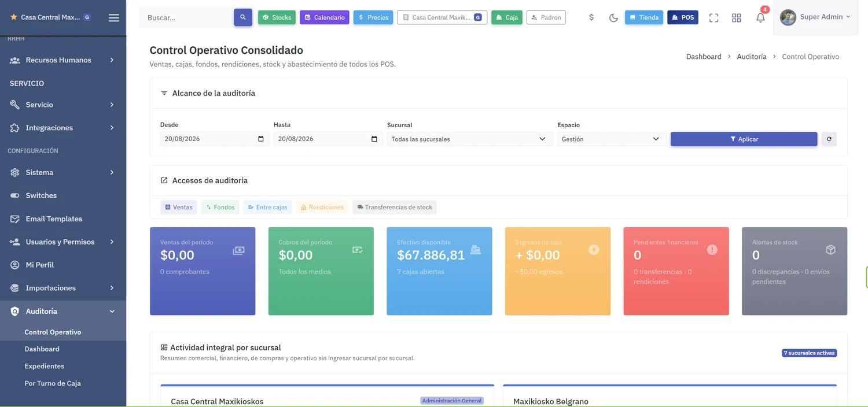Expand Usuarios y Permisos menu
The image size is (868, 407).
[62, 242]
